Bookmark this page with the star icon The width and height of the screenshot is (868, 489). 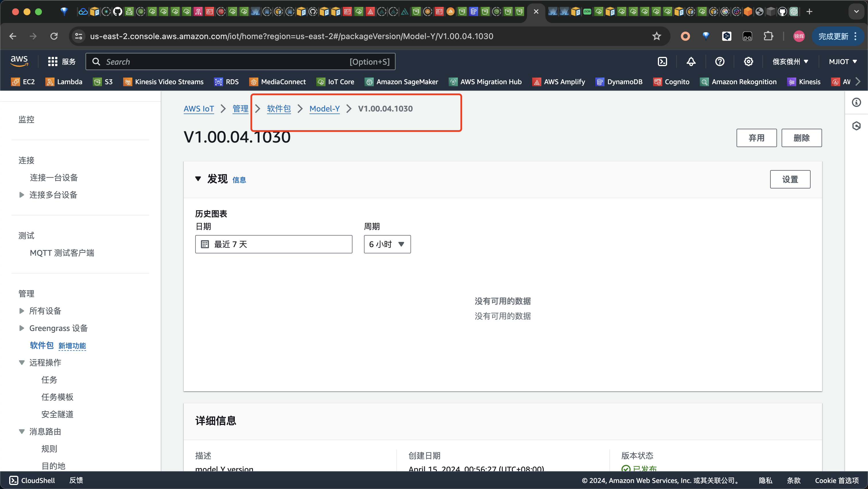point(656,36)
